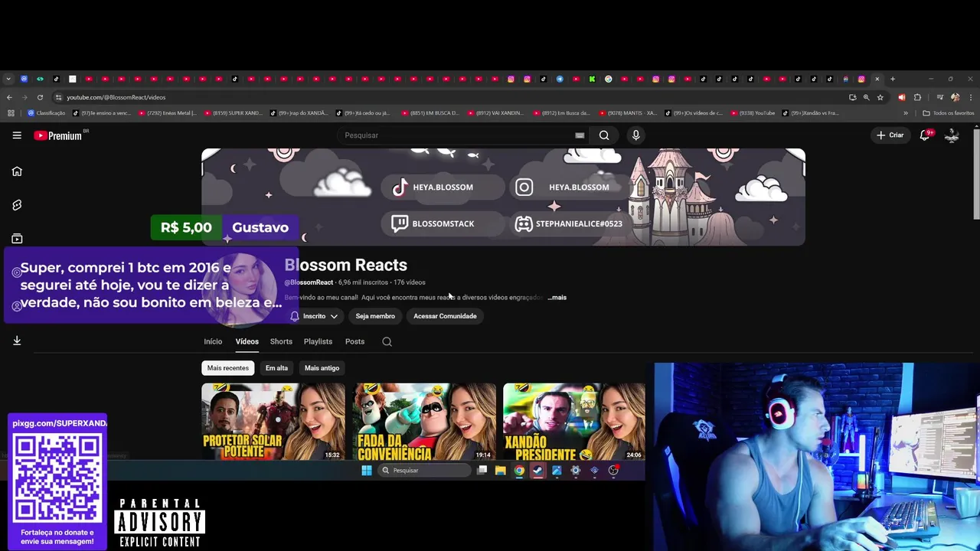This screenshot has width=980, height=551.
Task: Open the on-screen keyboard in search box
Action: click(x=580, y=135)
